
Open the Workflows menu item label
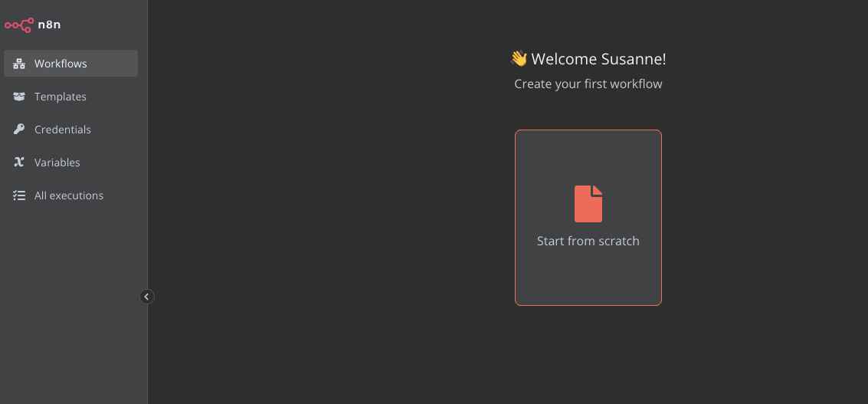61,64
